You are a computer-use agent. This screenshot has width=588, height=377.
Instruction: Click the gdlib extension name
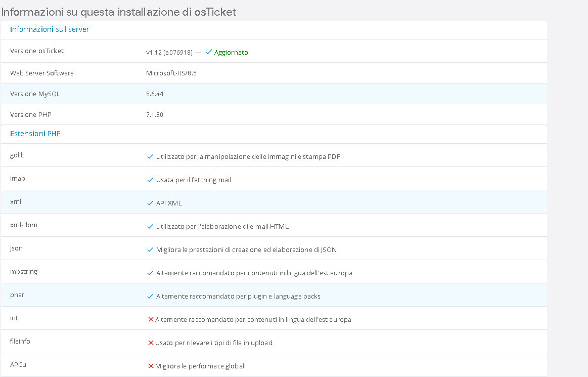tap(17, 155)
